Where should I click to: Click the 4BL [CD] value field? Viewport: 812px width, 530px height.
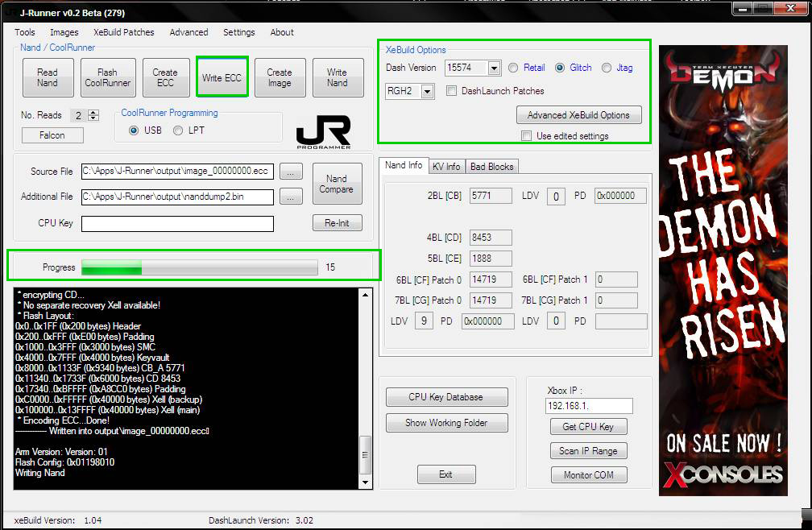[x=491, y=238]
